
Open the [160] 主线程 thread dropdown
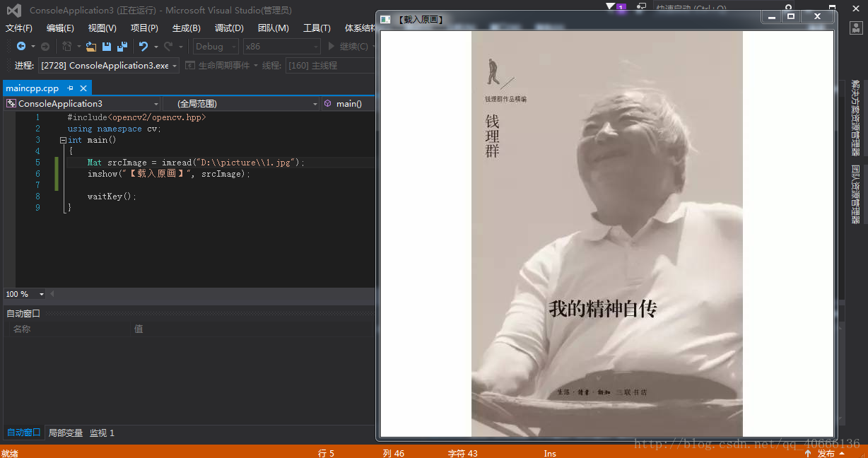(x=329, y=65)
